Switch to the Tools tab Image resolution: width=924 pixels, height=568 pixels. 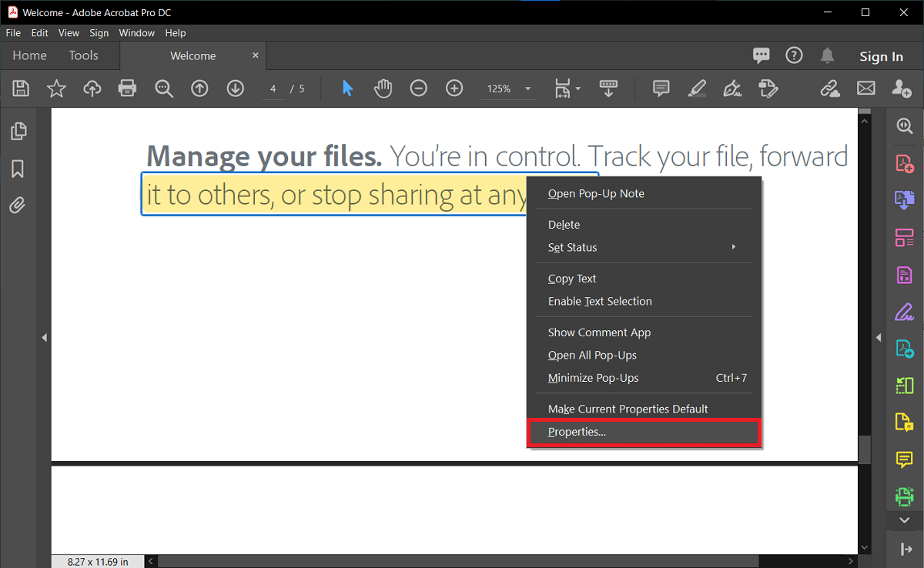(x=83, y=55)
